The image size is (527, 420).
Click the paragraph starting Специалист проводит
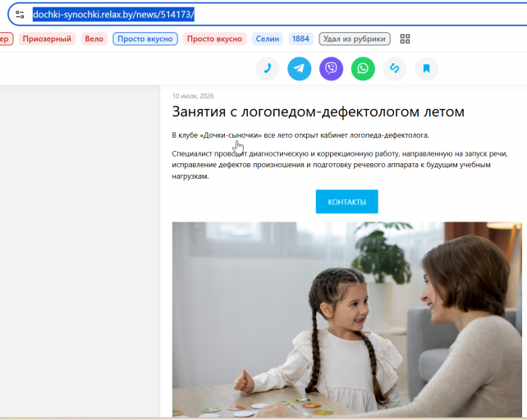[340, 165]
